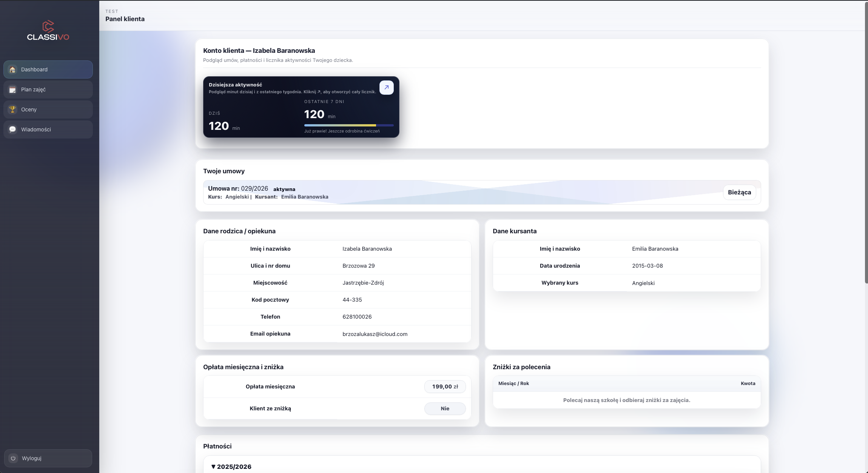Select contract 029/2026 row

453,193
